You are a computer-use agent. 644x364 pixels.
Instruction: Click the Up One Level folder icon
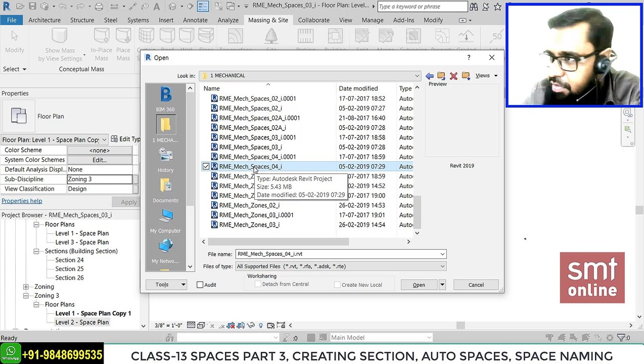tap(441, 76)
